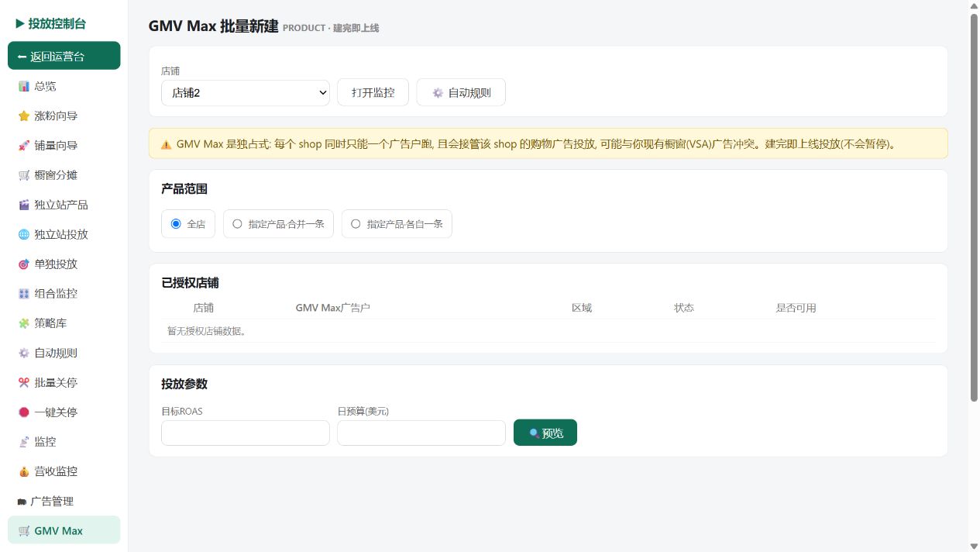Click the cart icon beside GMV Max
Image resolution: width=980 pixels, height=552 pixels.
(x=23, y=531)
